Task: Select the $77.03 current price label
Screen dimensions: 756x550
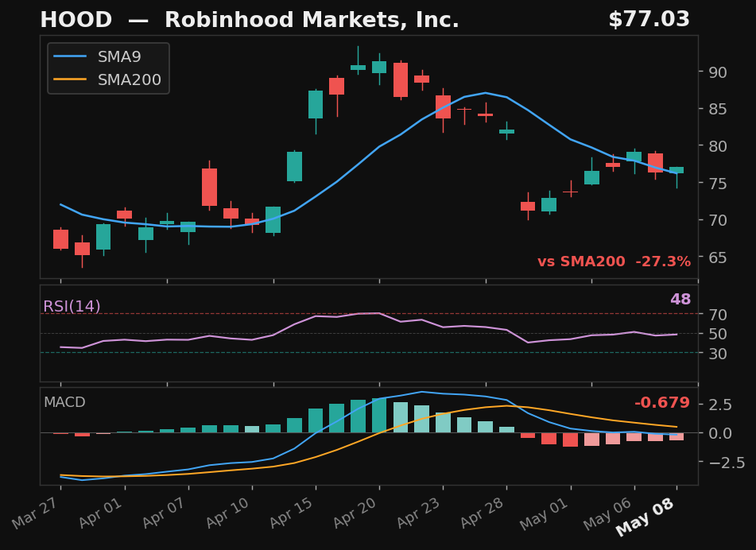Action: [x=649, y=20]
